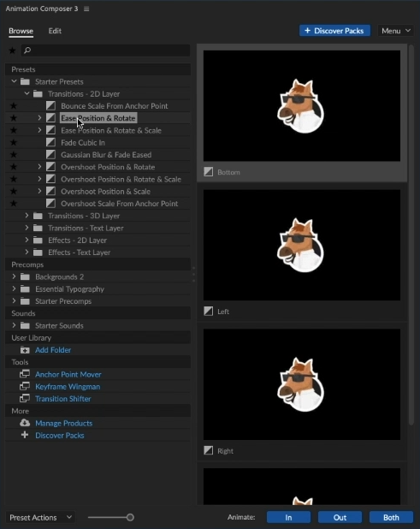The height and width of the screenshot is (529, 420).
Task: Click preset icon next to Right label
Action: pos(209,450)
